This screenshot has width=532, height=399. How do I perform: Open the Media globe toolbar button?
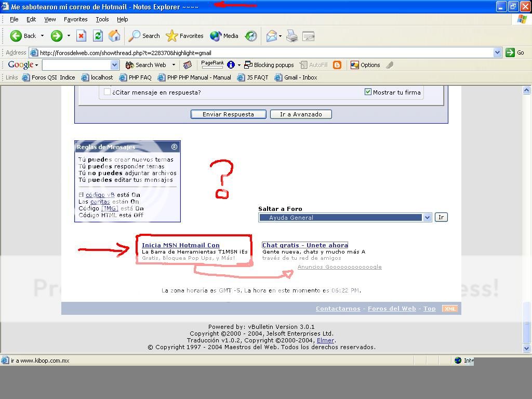[224, 36]
